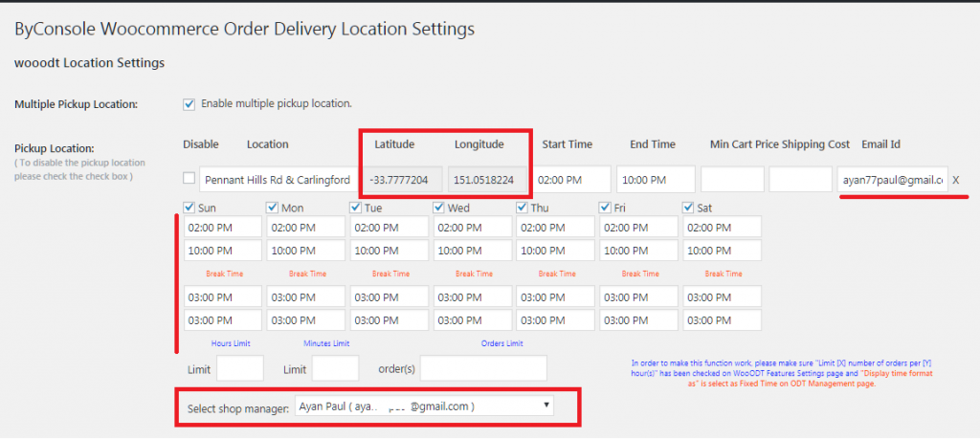
Task: Click the Orders Limit input field
Action: [483, 368]
